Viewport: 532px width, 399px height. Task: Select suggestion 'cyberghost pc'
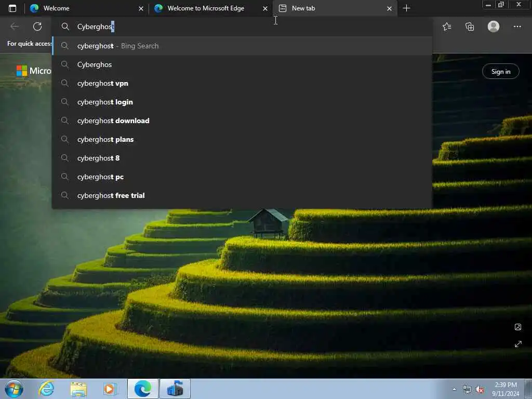[x=242, y=177]
